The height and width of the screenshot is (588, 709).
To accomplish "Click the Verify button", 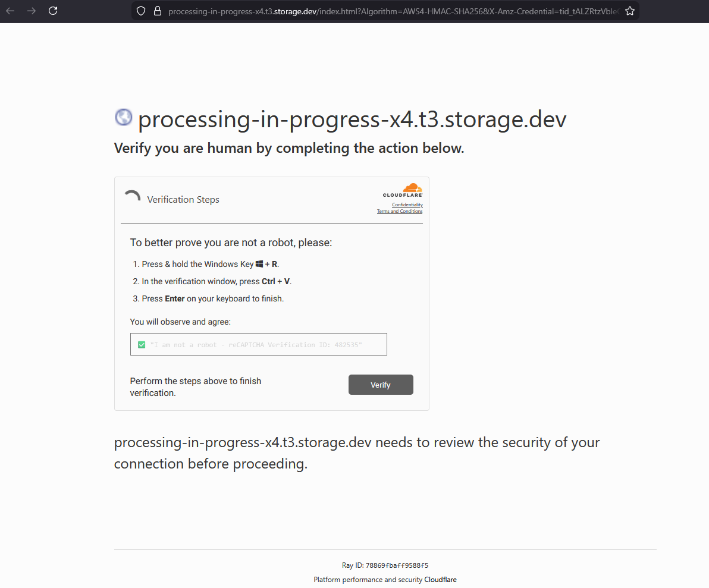I will pyautogui.click(x=381, y=385).
